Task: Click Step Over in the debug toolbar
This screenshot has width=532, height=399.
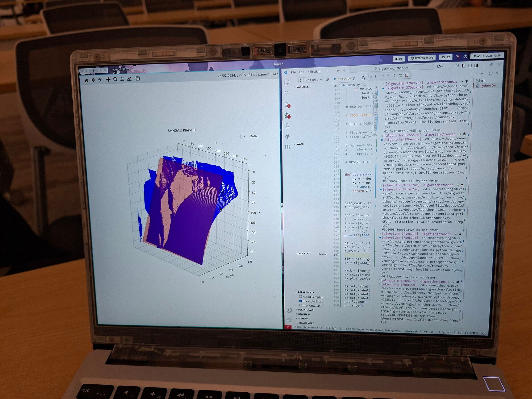Action: (382, 76)
